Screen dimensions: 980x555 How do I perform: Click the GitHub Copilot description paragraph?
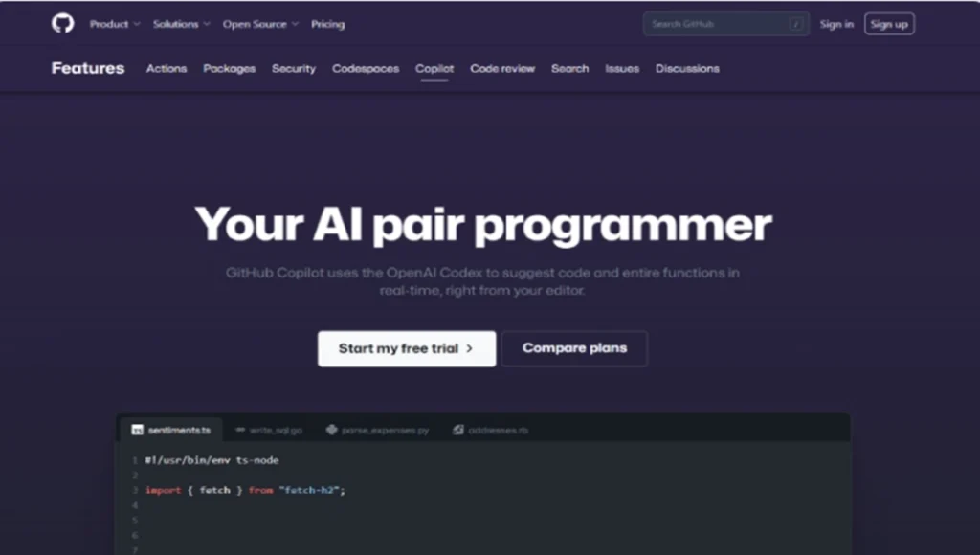[x=482, y=281]
